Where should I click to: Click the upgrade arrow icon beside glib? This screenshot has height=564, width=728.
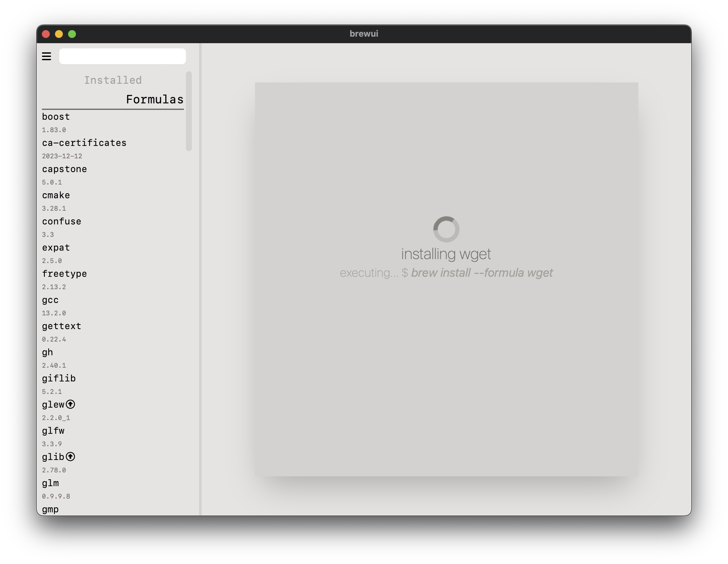[x=70, y=456]
